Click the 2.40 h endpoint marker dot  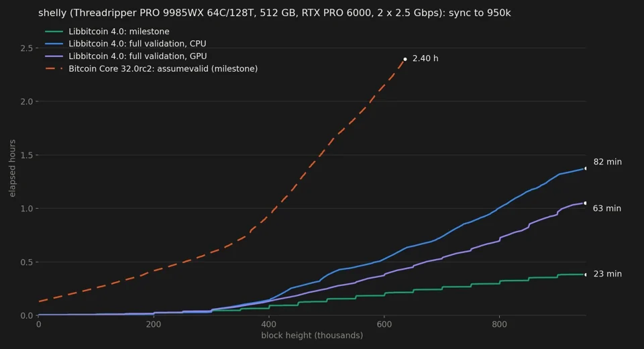coord(405,59)
